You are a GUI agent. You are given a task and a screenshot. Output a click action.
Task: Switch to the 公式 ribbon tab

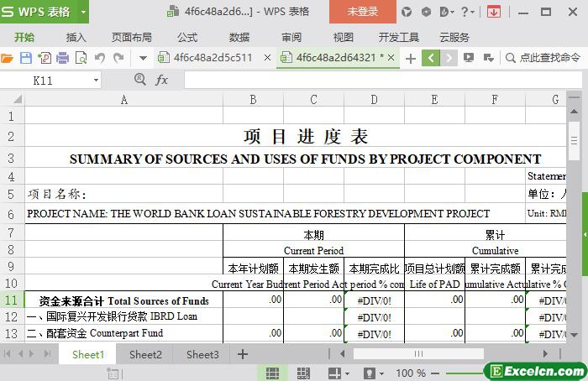(187, 37)
